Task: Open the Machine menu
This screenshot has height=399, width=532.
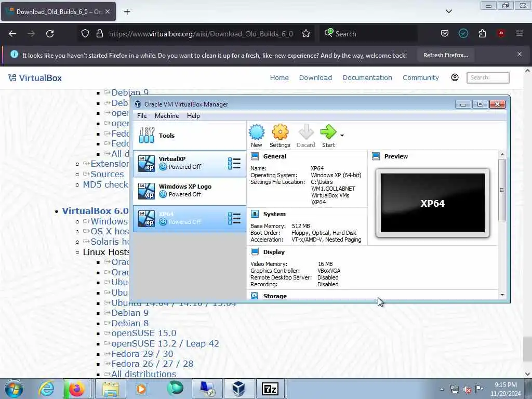Action: pos(167,116)
